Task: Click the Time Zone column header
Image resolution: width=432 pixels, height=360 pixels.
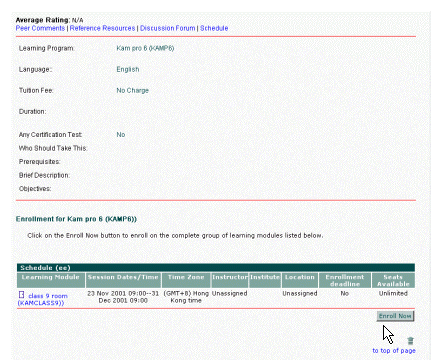Action: tap(186, 280)
